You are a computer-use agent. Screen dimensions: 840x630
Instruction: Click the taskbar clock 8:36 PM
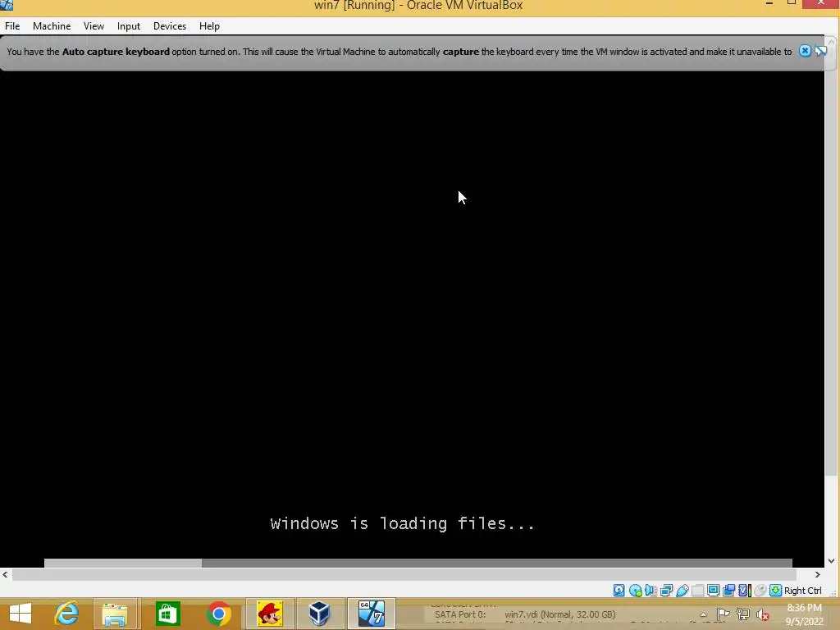pyautogui.click(x=804, y=608)
